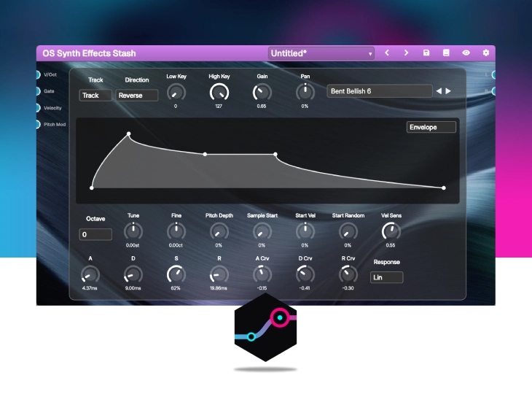
Task: Click the V/Oct input port
Action: (38, 74)
